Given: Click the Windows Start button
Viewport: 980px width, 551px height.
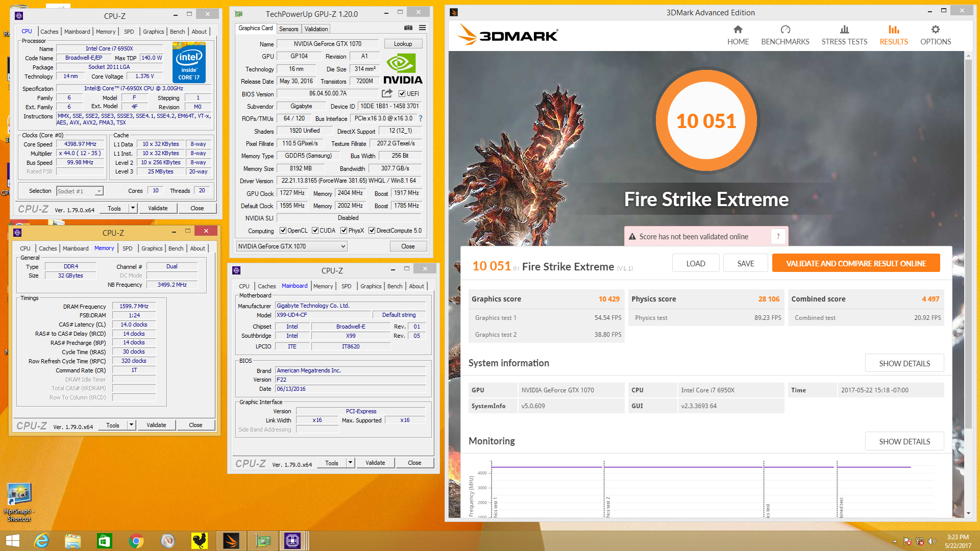Looking at the screenshot, I should point(12,541).
